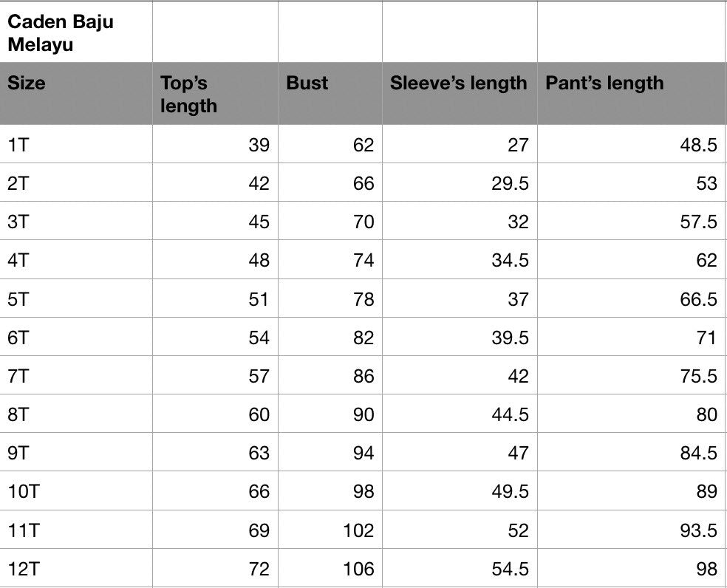Screen dimensions: 727x588
Task: Select the Bust column header
Action: point(307,83)
